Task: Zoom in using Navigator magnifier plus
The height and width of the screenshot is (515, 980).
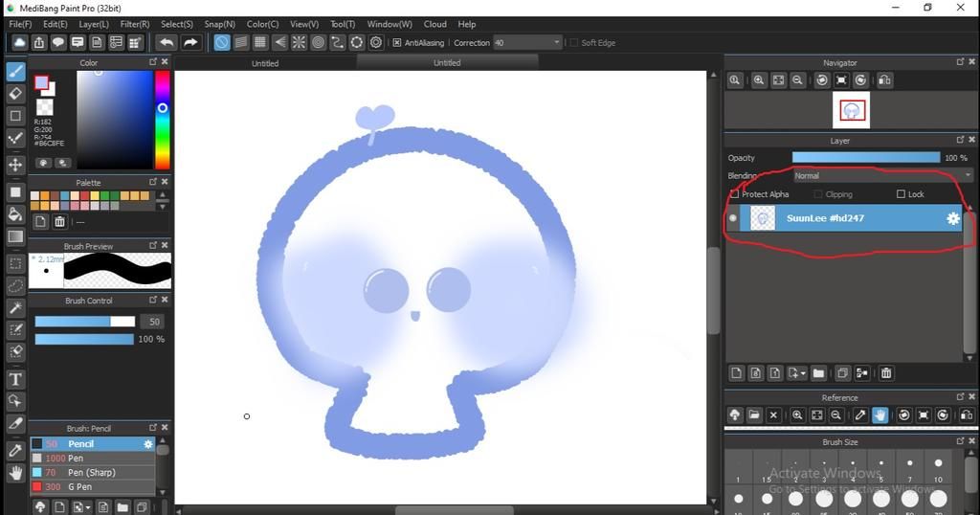Action: pos(759,80)
